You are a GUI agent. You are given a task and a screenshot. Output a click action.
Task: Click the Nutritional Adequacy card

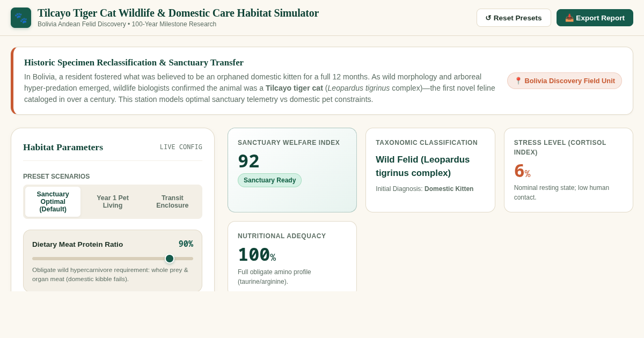click(292, 256)
